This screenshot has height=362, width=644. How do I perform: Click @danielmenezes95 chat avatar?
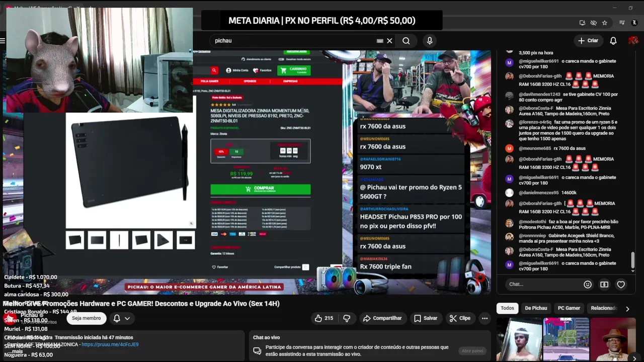[x=509, y=193]
